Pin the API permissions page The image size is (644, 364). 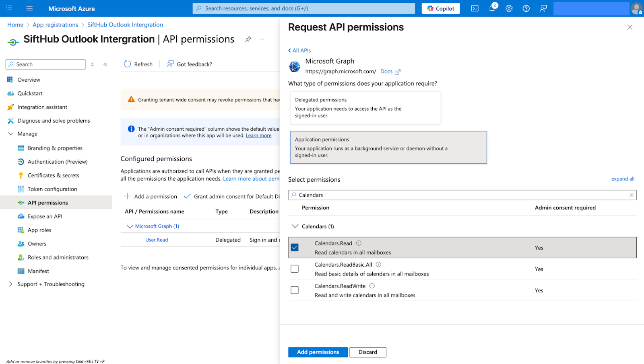[248, 39]
